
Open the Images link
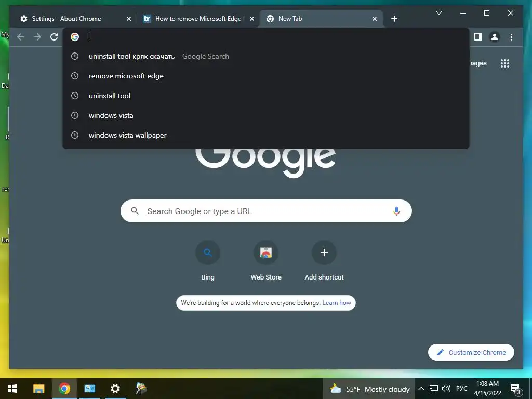pos(478,63)
